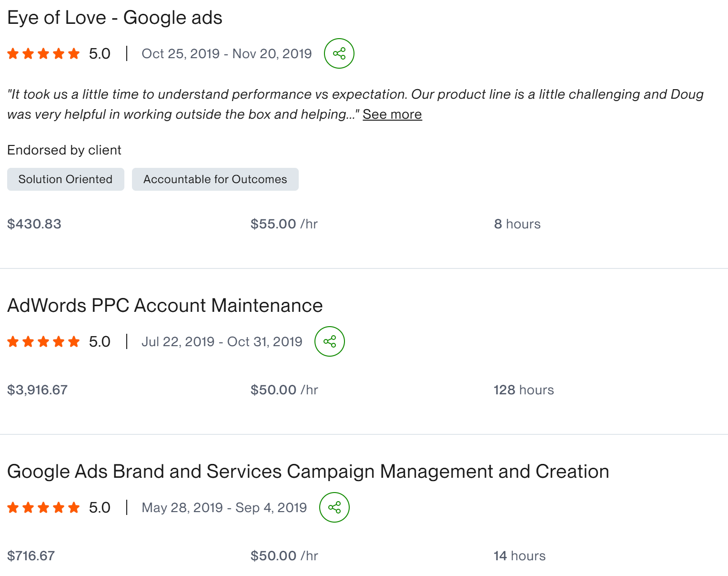Click the 14 hours value
728x576 pixels.
pyautogui.click(x=520, y=556)
